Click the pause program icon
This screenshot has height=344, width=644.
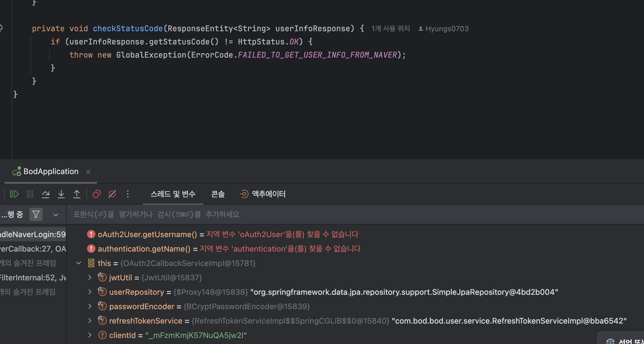(x=30, y=194)
